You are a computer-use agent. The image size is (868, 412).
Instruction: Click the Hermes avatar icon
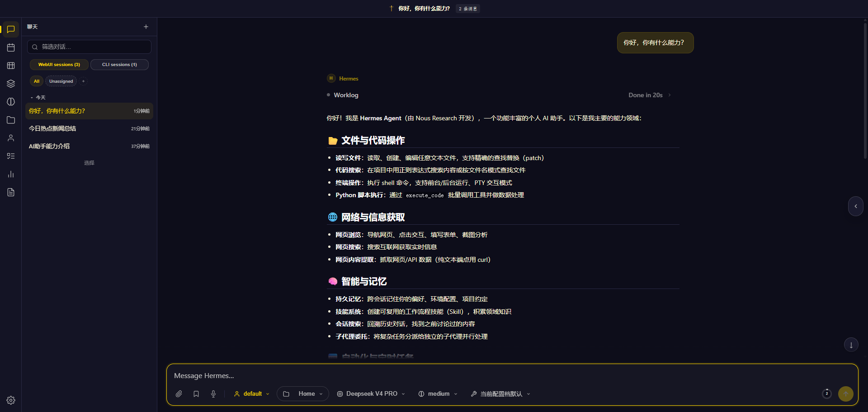click(331, 78)
